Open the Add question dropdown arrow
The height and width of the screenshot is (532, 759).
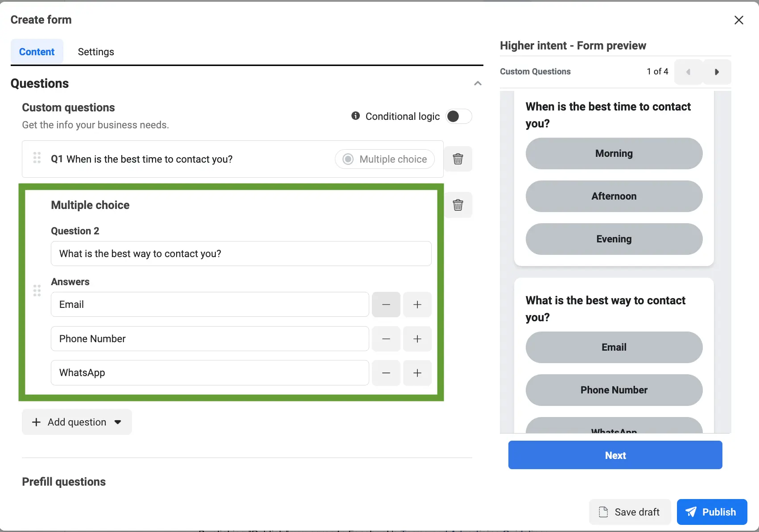tap(117, 422)
